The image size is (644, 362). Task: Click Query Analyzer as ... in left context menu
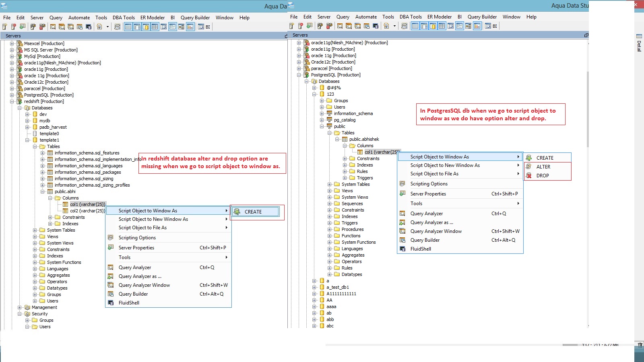click(x=168, y=276)
